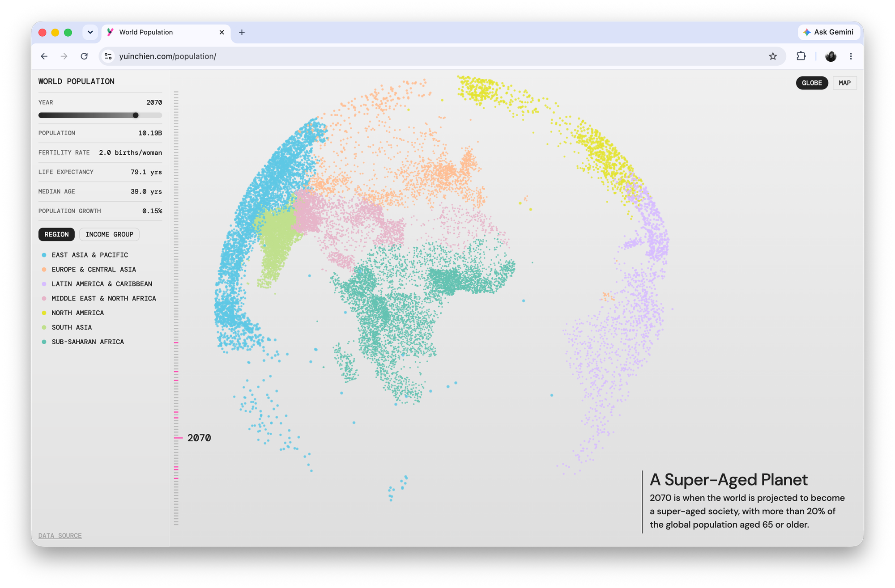
Task: Select the World Population browser tab
Action: click(166, 32)
